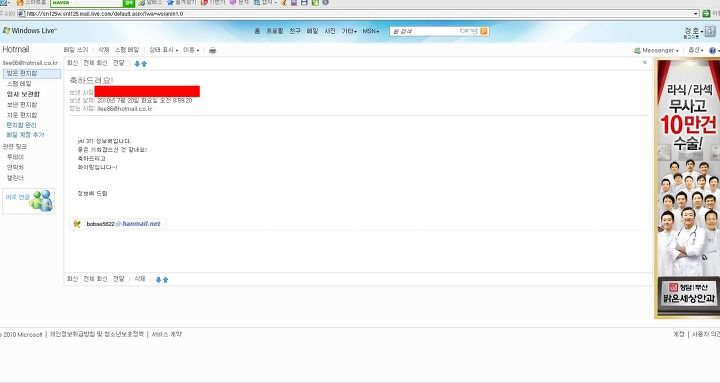Click 계정 footer link at bottom right
The height and width of the screenshot is (383, 720).
coord(679,334)
